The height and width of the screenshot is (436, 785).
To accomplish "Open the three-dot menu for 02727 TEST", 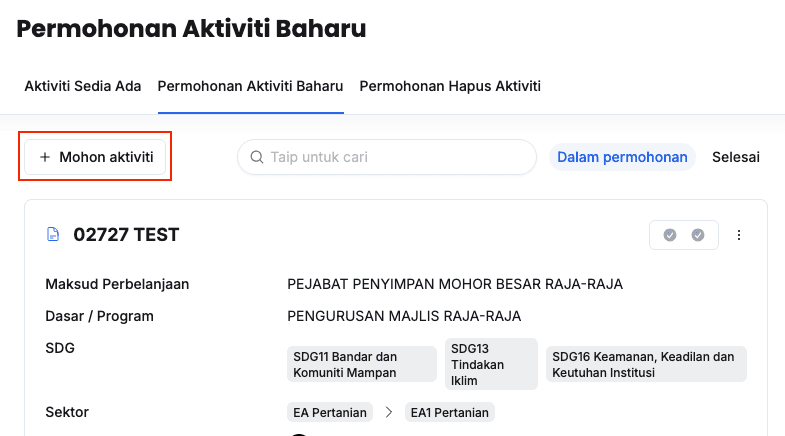I will [739, 235].
